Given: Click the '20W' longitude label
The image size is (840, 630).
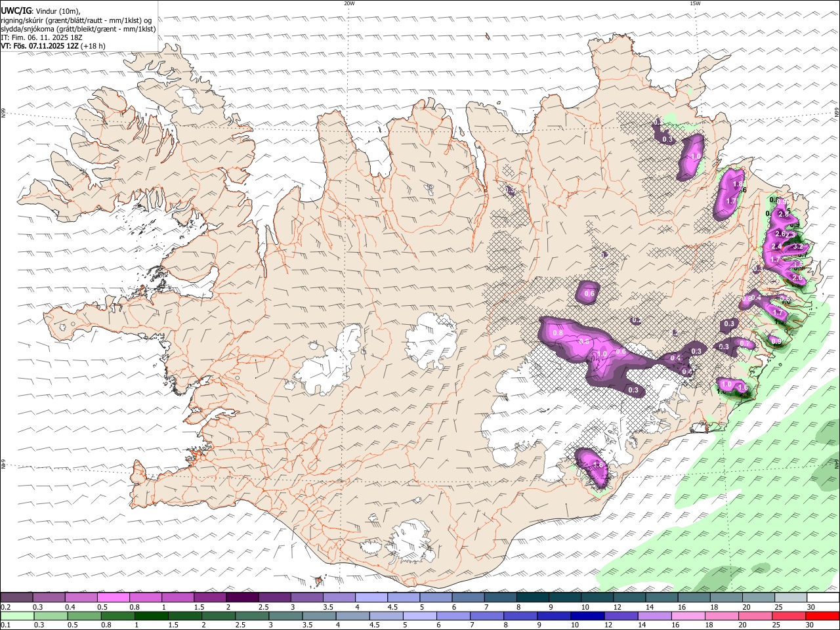Looking at the screenshot, I should point(349,3).
